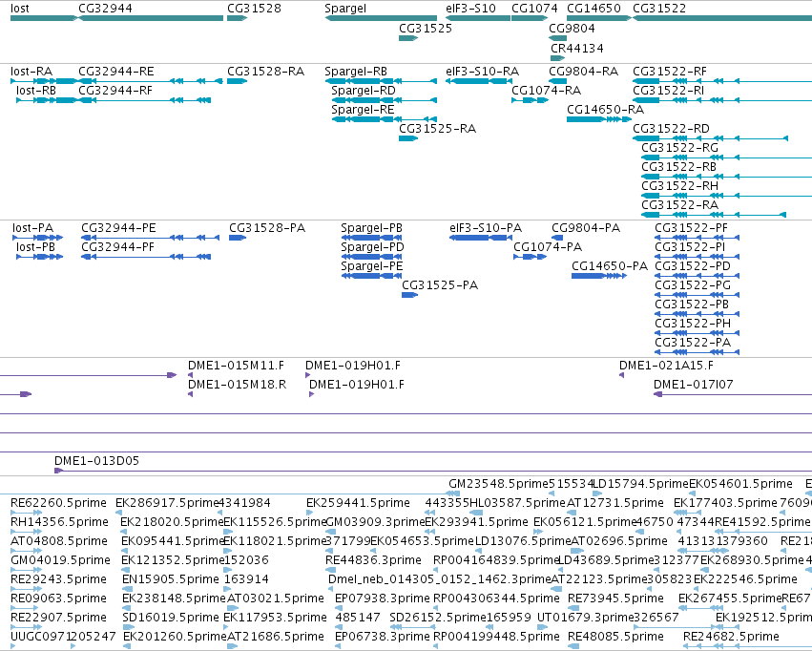
Task: Click the RE44836.3prime EST label
Action: (x=373, y=560)
